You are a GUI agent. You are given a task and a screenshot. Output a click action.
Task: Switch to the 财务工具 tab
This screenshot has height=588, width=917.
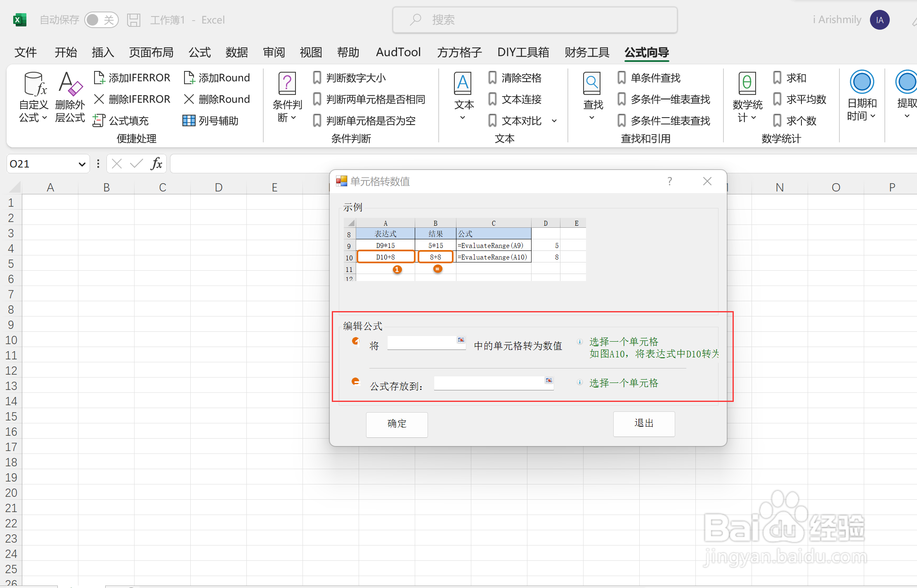tap(587, 52)
